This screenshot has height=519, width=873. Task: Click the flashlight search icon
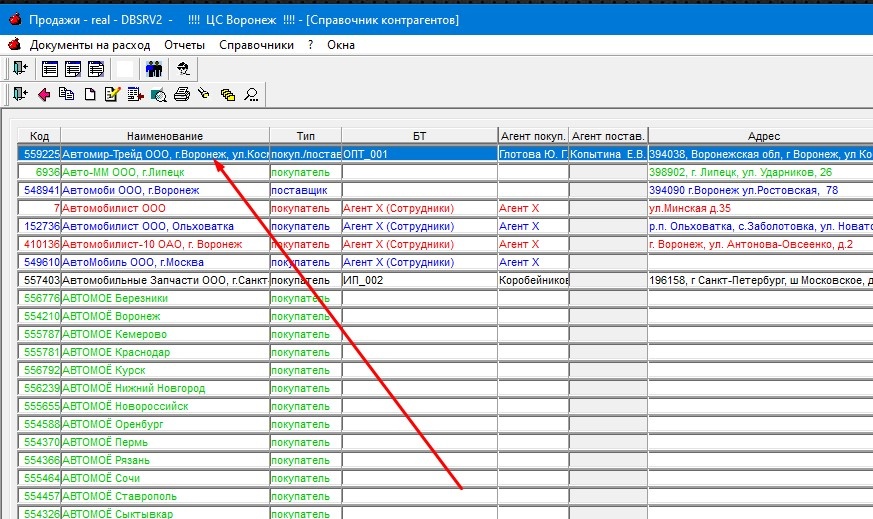tap(204, 94)
